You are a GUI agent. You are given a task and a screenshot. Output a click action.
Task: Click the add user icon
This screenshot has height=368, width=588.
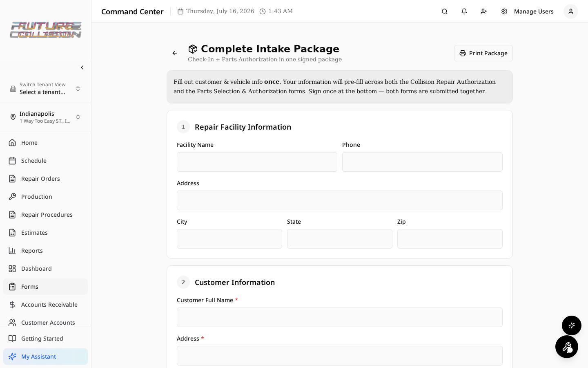coord(484,11)
